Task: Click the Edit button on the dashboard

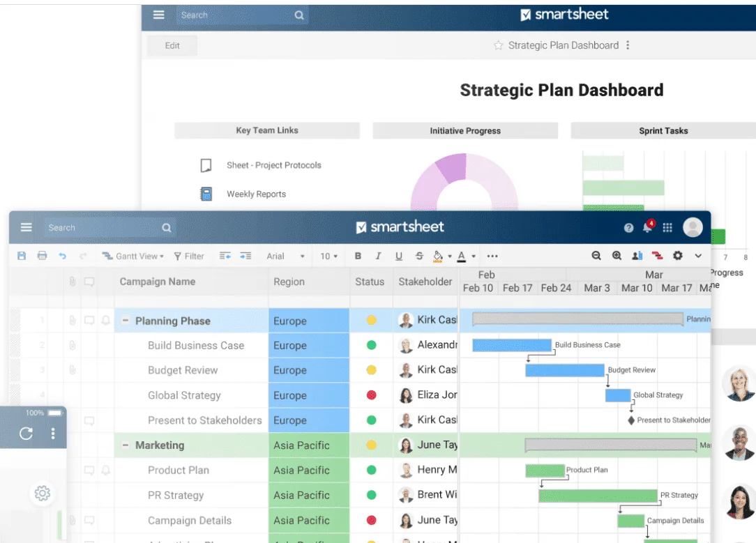Action: point(172,45)
